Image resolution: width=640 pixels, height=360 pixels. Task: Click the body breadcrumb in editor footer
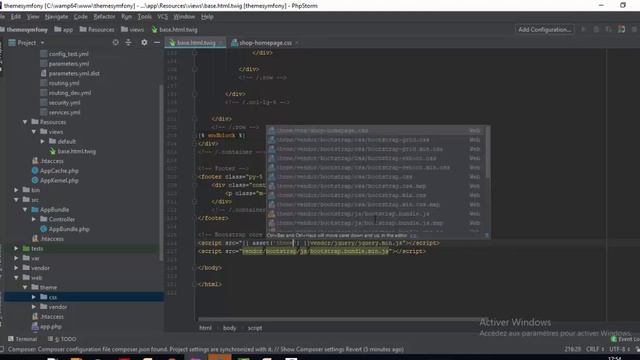(x=229, y=328)
